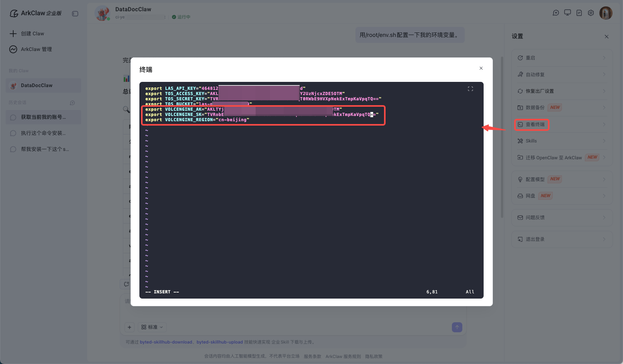Viewport: 623px width, 364px height.
Task: Click the 恢复出厂设置 reset icon
Action: pyautogui.click(x=520, y=91)
